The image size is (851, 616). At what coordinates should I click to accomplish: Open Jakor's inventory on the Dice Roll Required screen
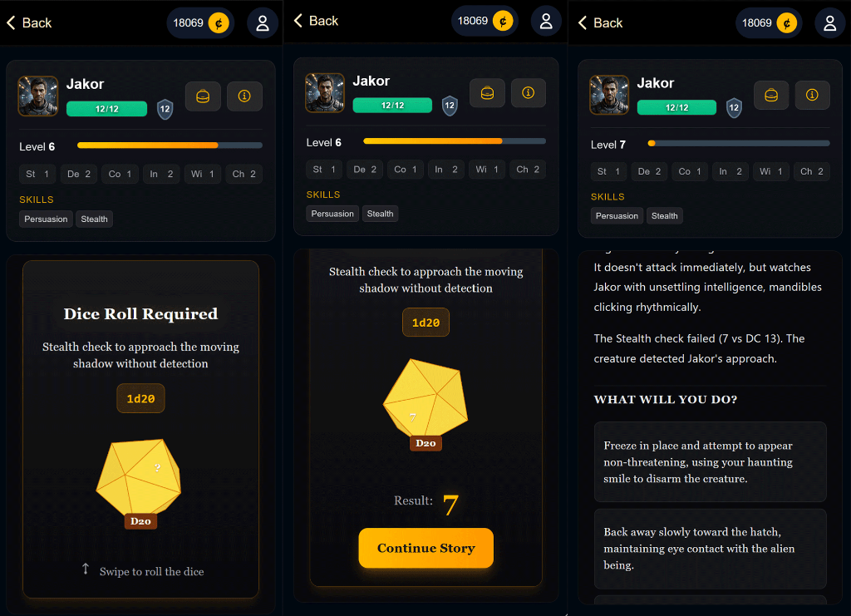(203, 96)
